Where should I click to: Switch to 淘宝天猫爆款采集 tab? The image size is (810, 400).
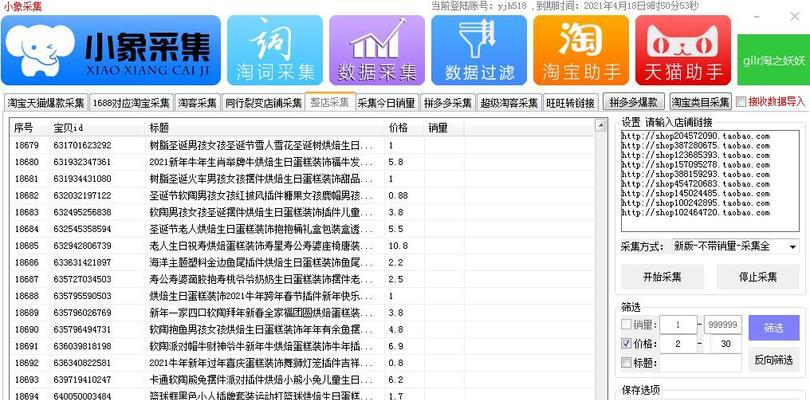(x=46, y=102)
